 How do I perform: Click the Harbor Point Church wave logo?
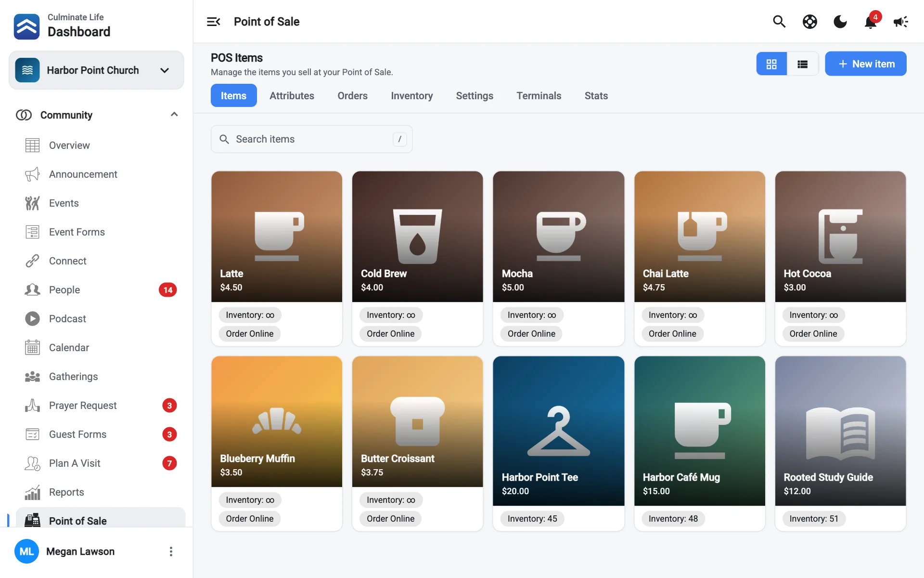(27, 70)
